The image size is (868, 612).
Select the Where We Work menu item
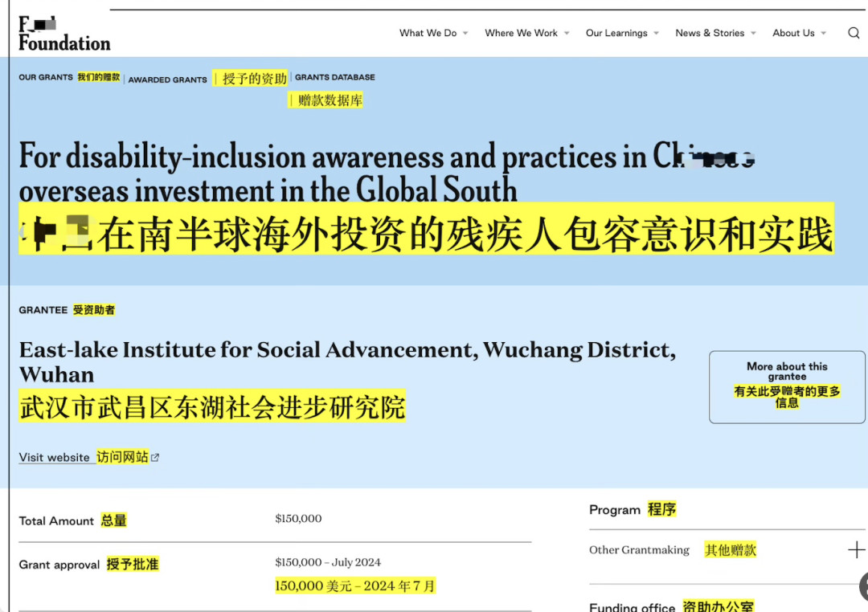(x=521, y=33)
